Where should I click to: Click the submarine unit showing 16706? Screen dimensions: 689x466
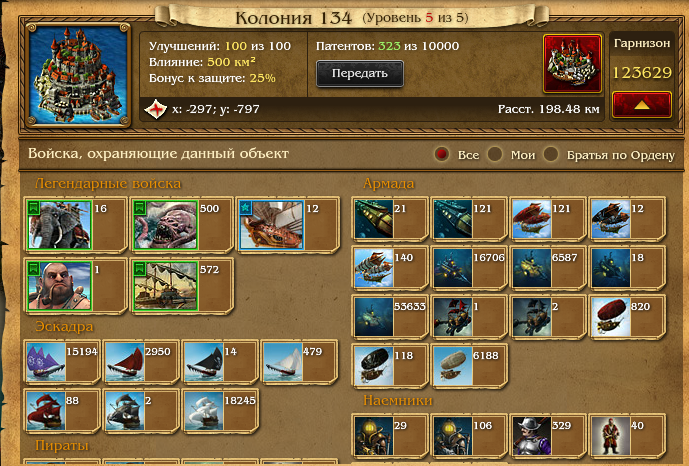[x=453, y=268]
